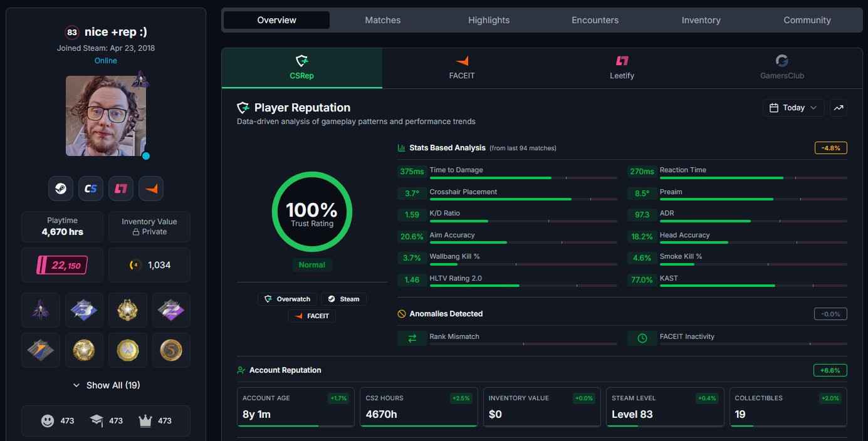Open the Steam profile icon button
This screenshot has height=441, width=868.
[x=61, y=189]
